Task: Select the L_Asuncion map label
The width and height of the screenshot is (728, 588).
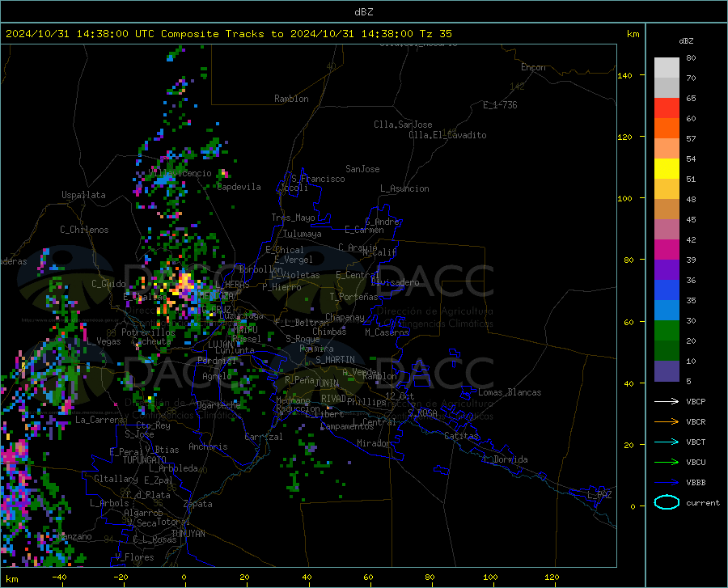Action: [x=404, y=188]
